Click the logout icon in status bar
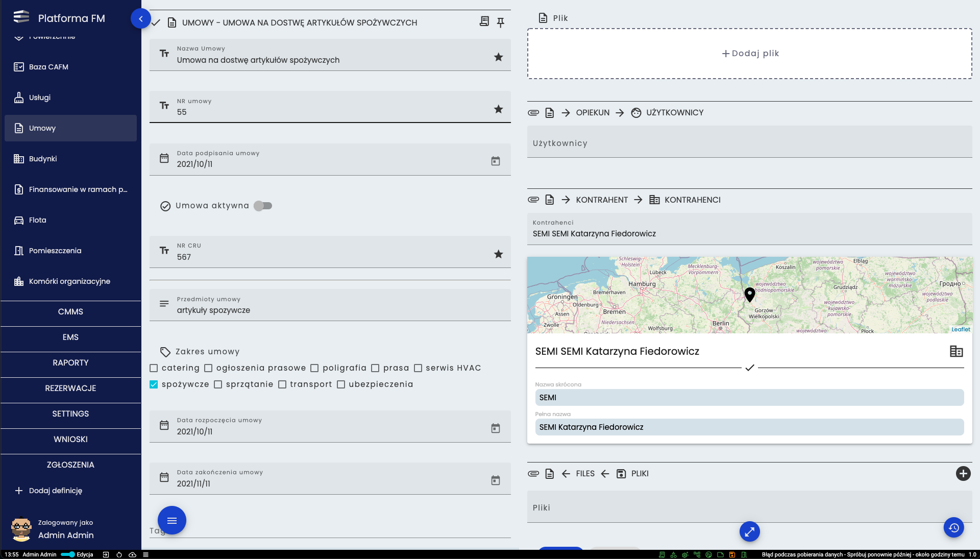The image size is (980, 559). pyautogui.click(x=106, y=554)
